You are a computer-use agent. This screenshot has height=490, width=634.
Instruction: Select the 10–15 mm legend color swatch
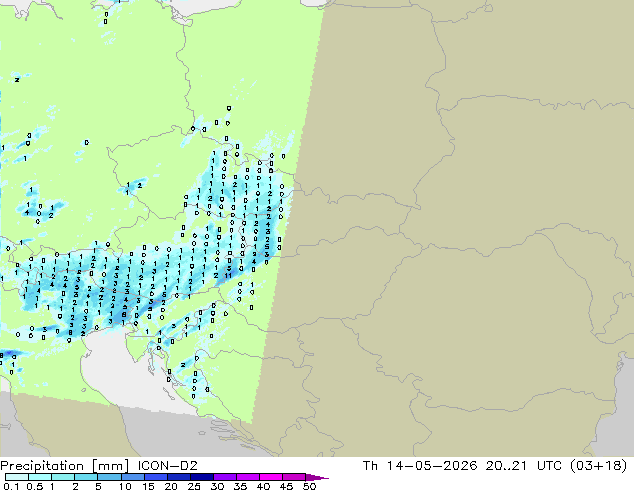coord(132,477)
